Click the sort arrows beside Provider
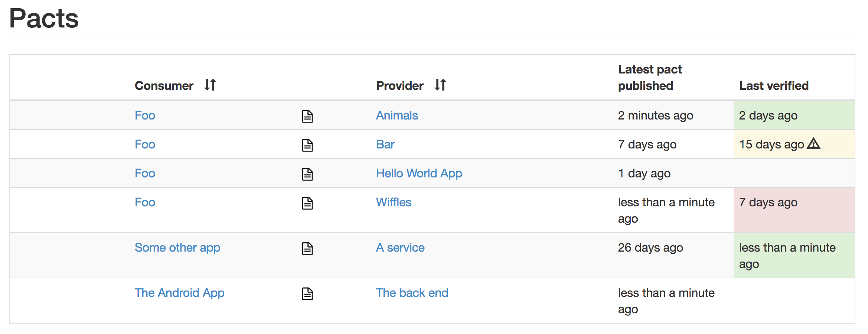Viewport: 868px width, 334px height. tap(440, 85)
